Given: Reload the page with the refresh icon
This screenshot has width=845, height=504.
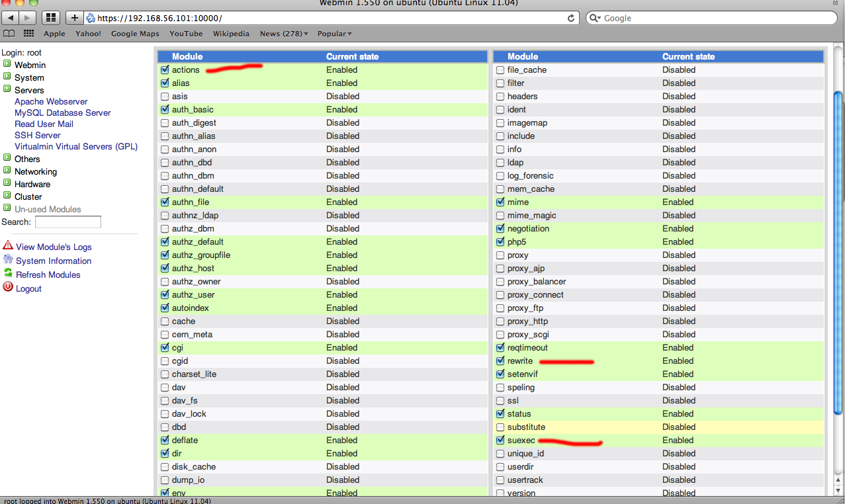Looking at the screenshot, I should coord(571,18).
